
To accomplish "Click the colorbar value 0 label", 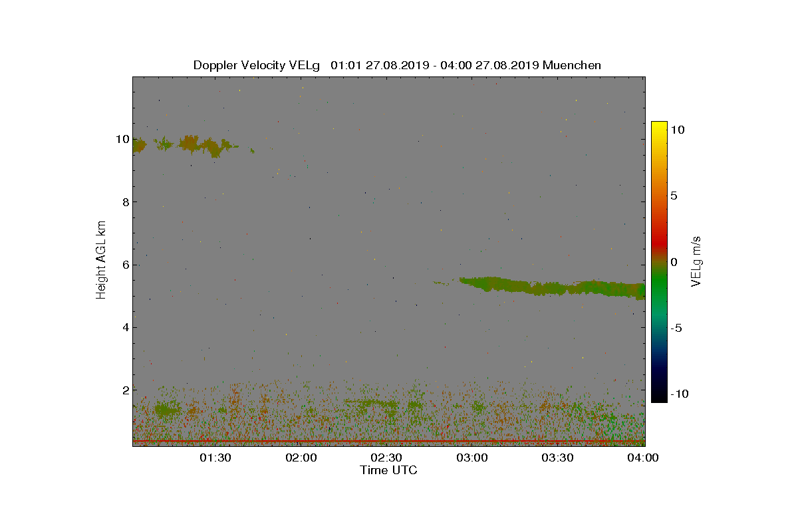I will 674,261.
